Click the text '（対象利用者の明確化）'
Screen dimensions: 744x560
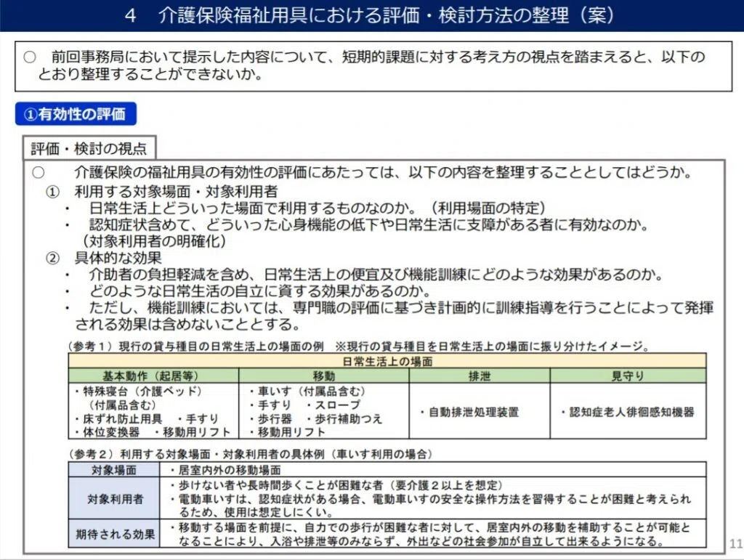pos(154,241)
